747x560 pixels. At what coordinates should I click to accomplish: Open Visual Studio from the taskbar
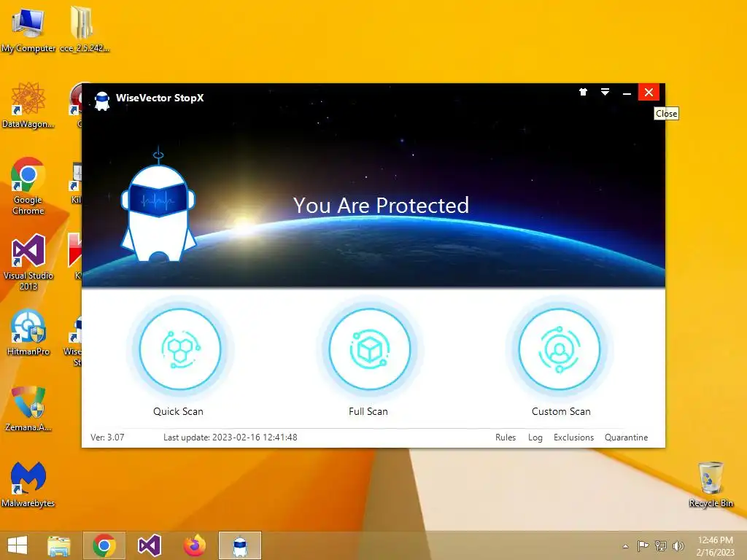coord(149,545)
